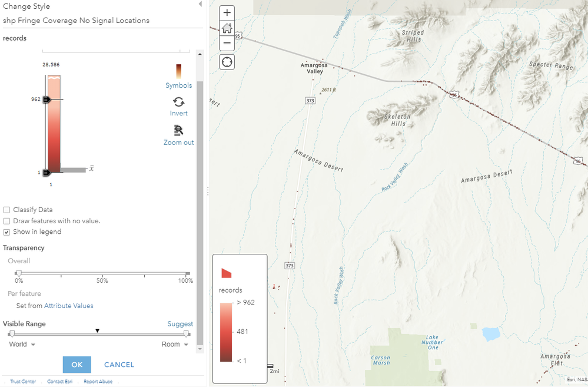Click the 28,586 histogram maximum value
Image resolution: width=588 pixels, height=387 pixels.
coord(51,65)
